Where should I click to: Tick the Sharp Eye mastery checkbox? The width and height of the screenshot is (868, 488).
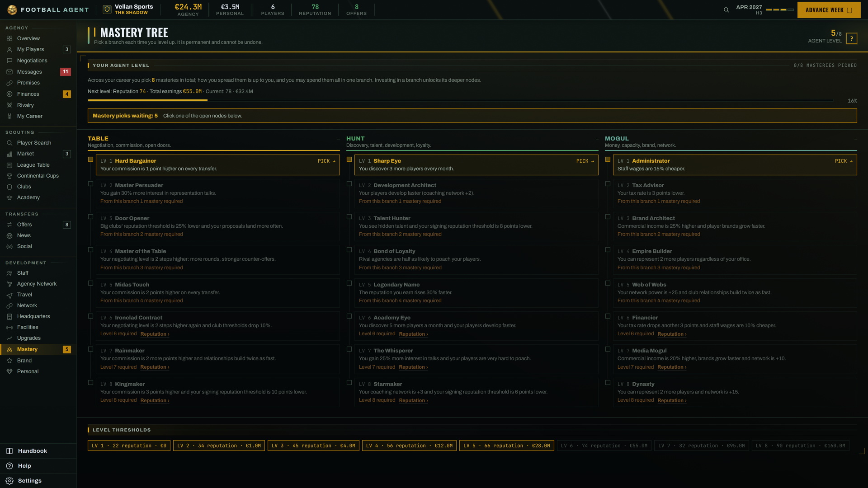click(x=349, y=160)
